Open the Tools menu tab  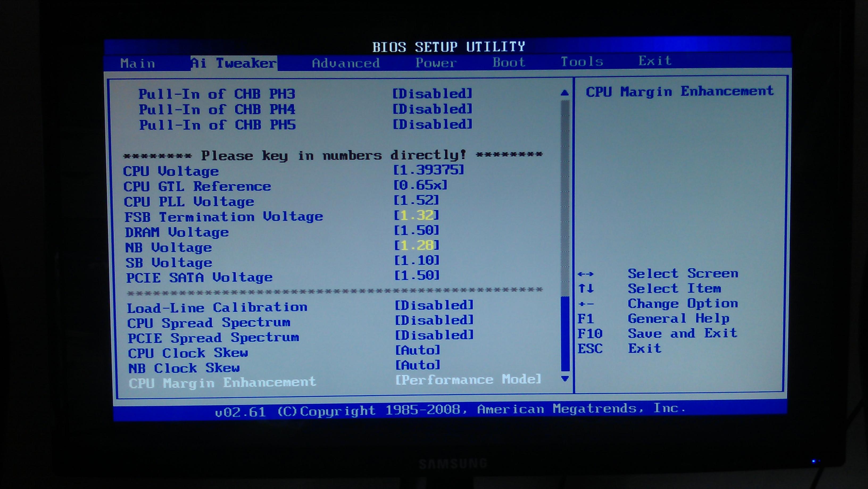tap(582, 62)
